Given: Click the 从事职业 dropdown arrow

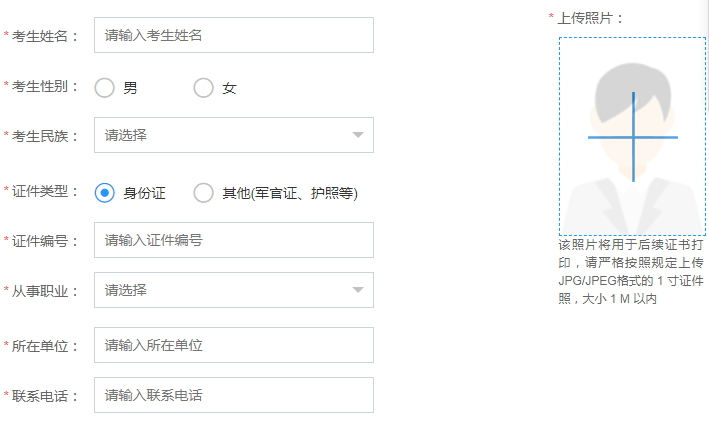Looking at the screenshot, I should click(358, 290).
